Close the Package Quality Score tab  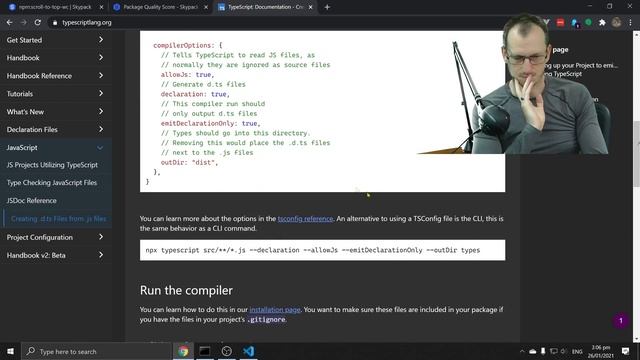(206, 7)
